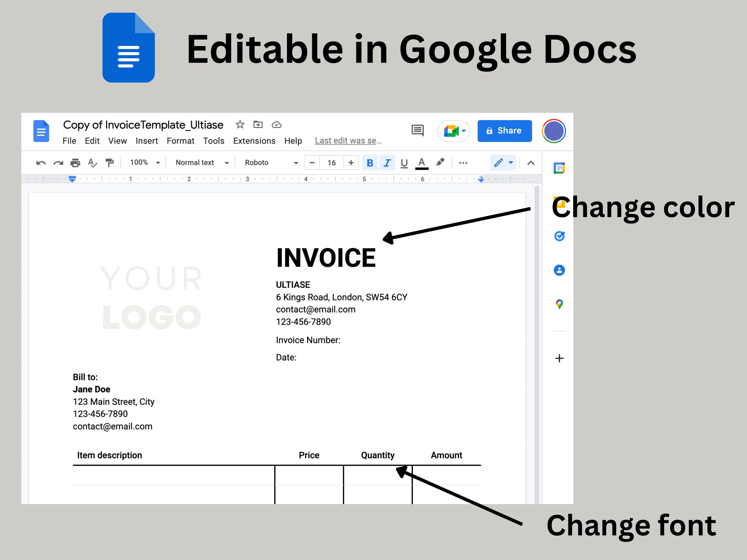Image resolution: width=747 pixels, height=560 pixels.
Task: Collapse the menus with the up chevron
Action: click(531, 163)
